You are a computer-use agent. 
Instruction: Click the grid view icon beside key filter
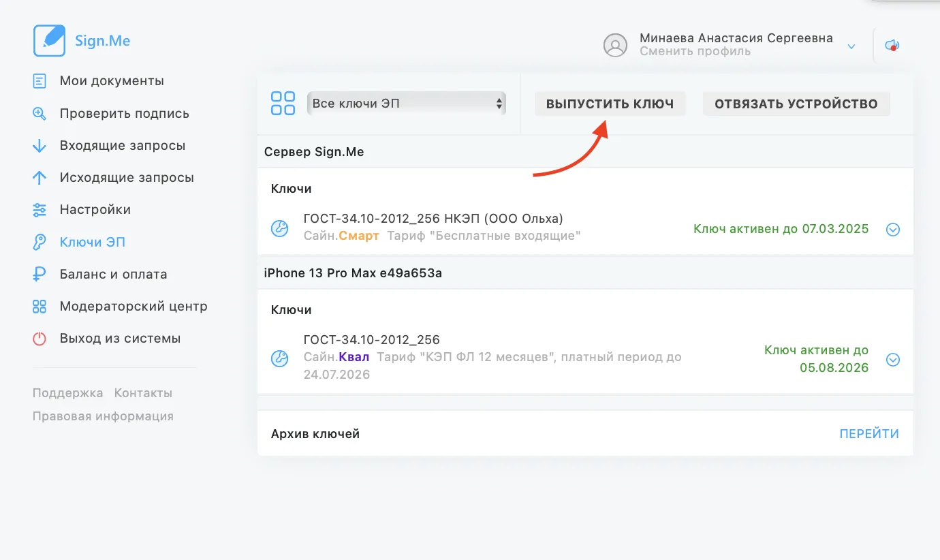(283, 104)
